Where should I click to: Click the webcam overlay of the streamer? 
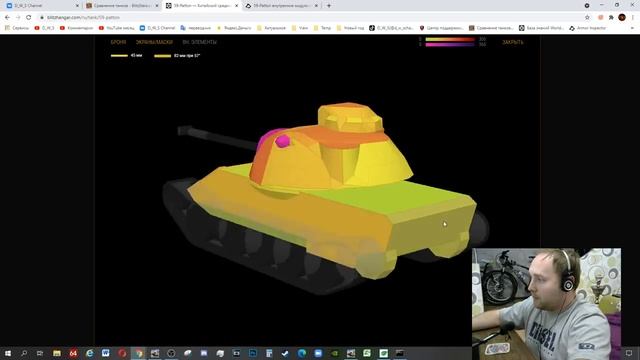click(547, 304)
